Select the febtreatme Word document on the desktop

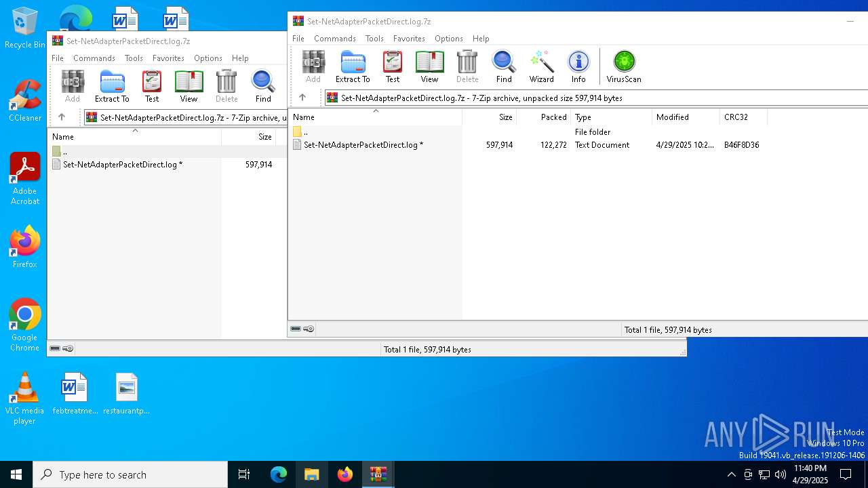point(75,394)
